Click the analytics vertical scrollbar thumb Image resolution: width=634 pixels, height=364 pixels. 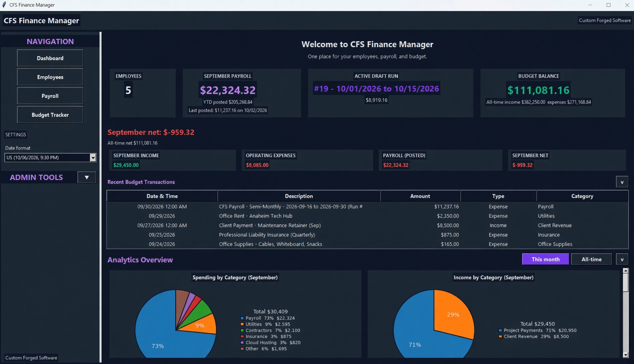click(x=626, y=283)
